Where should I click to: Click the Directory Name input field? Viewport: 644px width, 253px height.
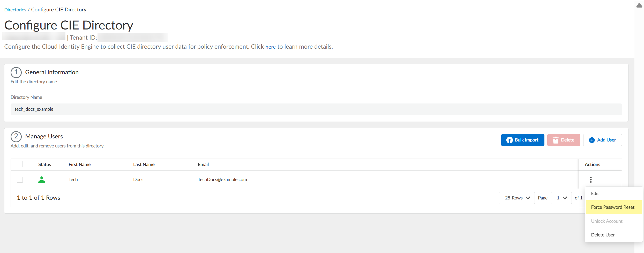click(x=316, y=109)
